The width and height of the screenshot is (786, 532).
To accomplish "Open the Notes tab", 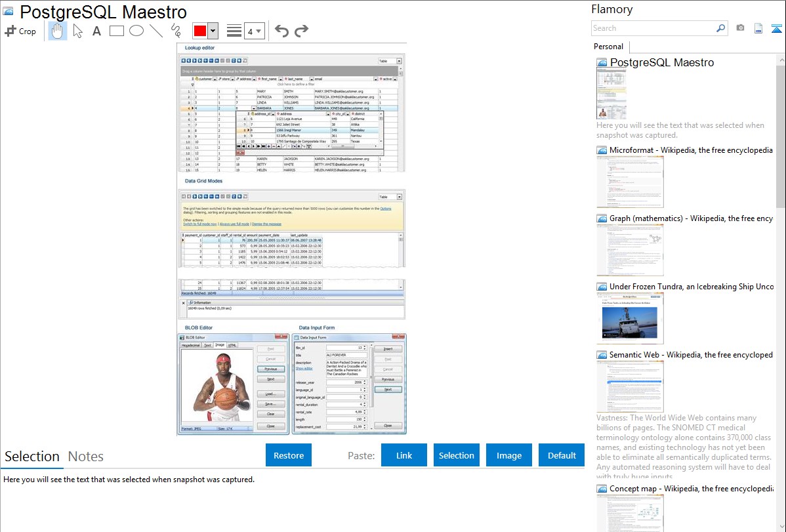I will pos(86,457).
